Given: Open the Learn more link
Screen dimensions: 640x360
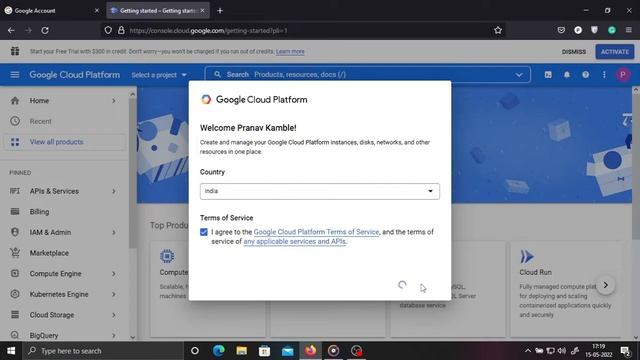Looking at the screenshot, I should (290, 51).
